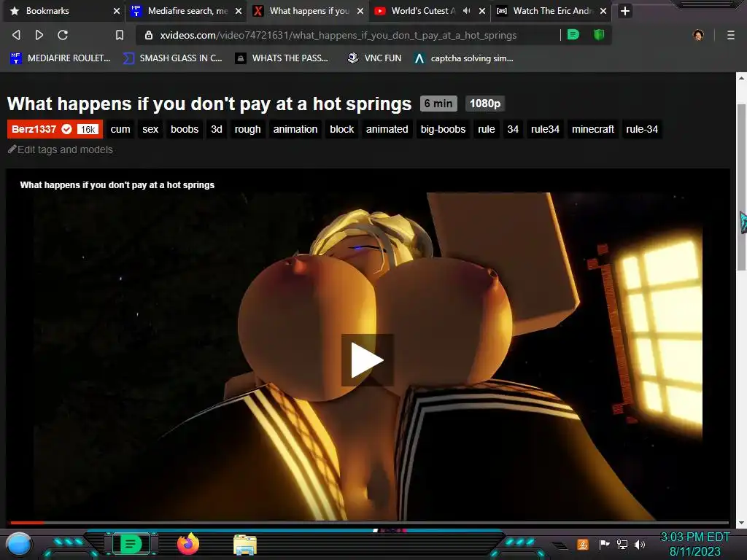The image size is (747, 560).
Task: Click the 6 min duration badge
Action: coord(438,104)
